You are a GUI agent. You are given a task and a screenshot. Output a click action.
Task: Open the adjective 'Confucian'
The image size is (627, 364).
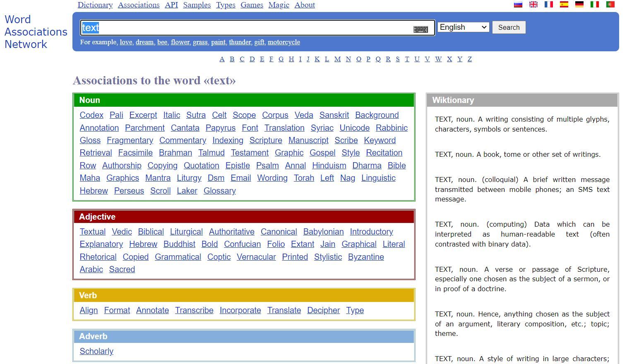[x=243, y=244]
